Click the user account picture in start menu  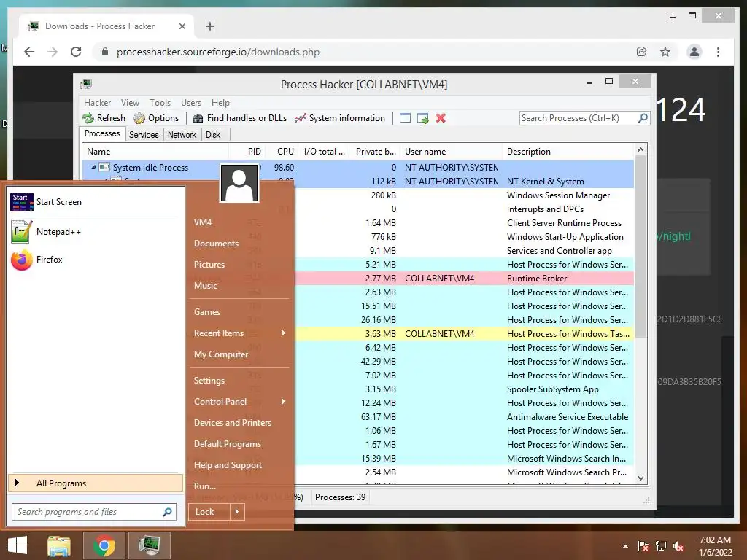(239, 183)
